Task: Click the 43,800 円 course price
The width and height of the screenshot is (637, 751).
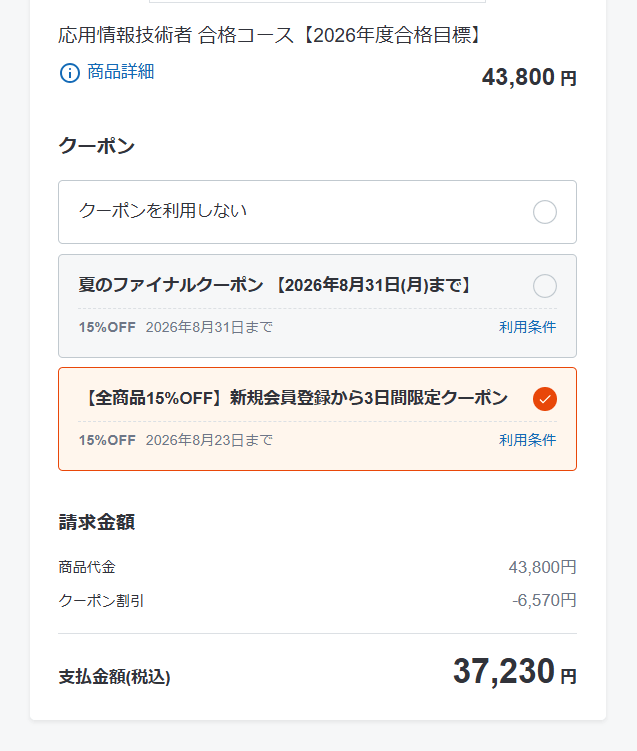Action: pyautogui.click(x=529, y=78)
